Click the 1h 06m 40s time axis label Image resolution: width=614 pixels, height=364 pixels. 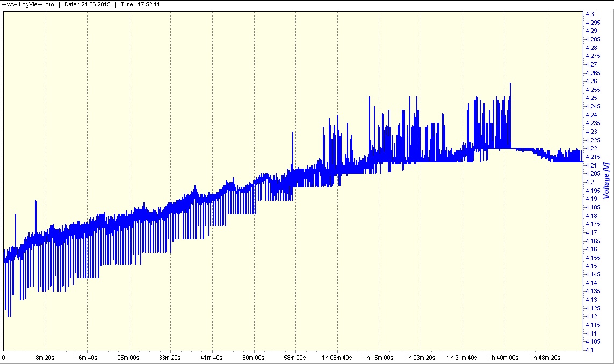point(337,357)
